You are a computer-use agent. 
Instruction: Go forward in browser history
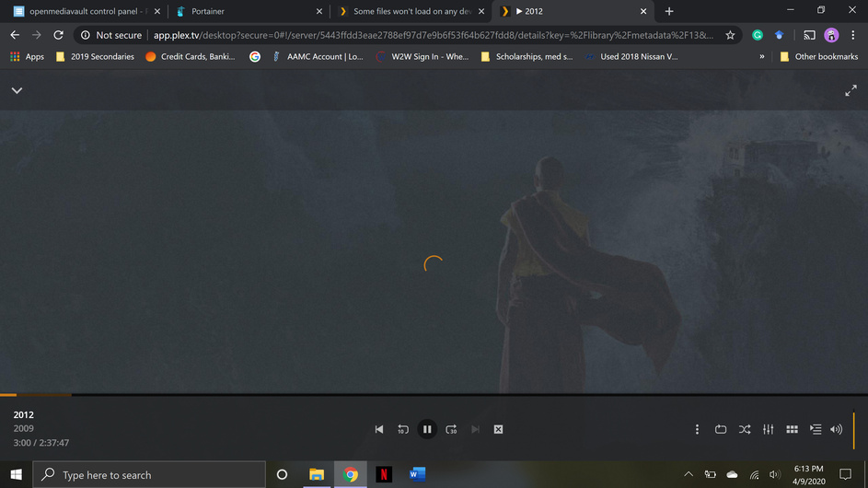click(x=37, y=35)
